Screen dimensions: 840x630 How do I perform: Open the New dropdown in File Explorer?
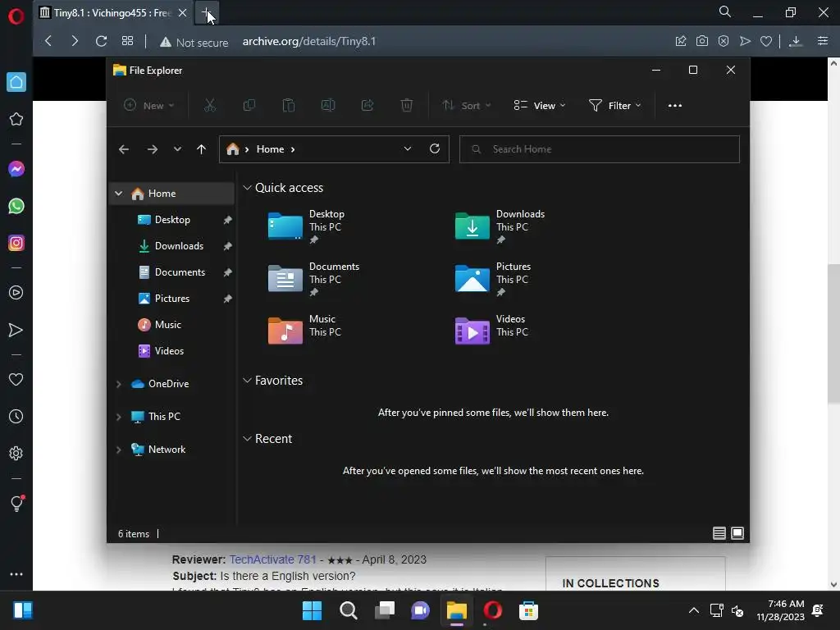pos(149,106)
